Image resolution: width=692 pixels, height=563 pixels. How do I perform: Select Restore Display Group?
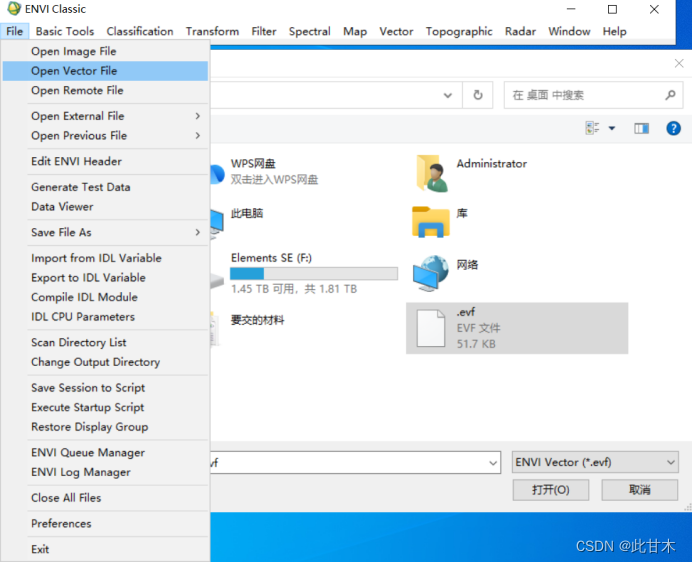coord(105,427)
